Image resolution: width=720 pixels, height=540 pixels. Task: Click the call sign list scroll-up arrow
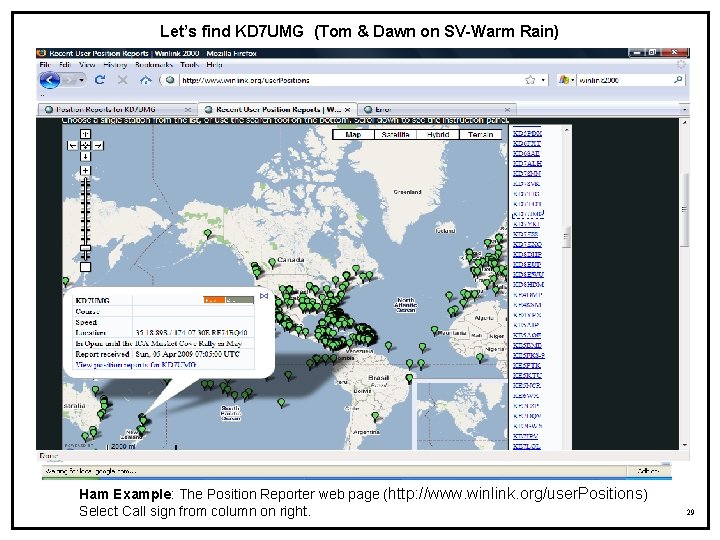566,130
